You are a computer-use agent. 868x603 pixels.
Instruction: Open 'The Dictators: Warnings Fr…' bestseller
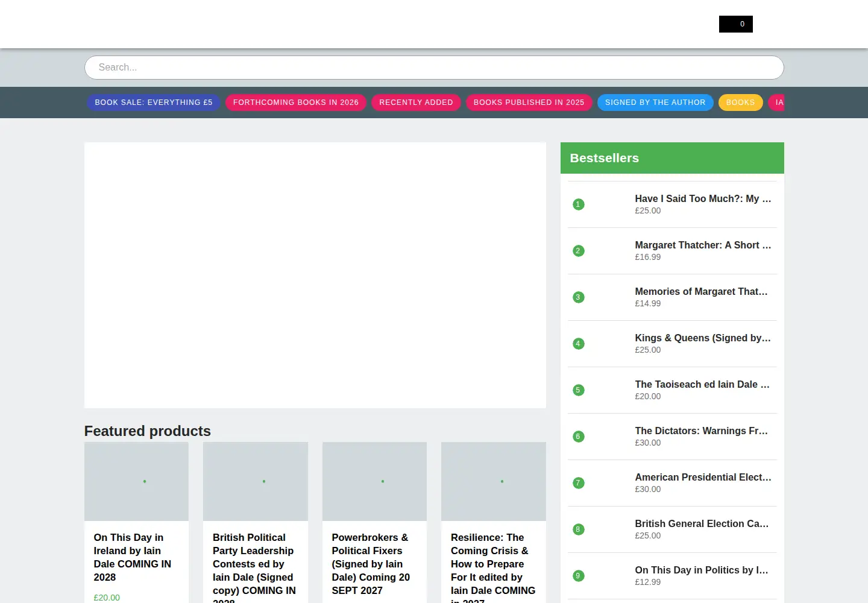701,431
